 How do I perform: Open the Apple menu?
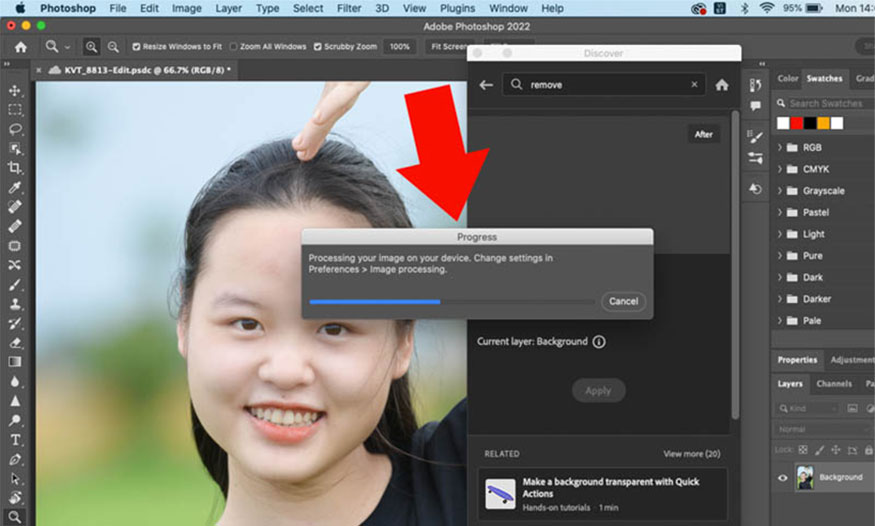[20, 8]
